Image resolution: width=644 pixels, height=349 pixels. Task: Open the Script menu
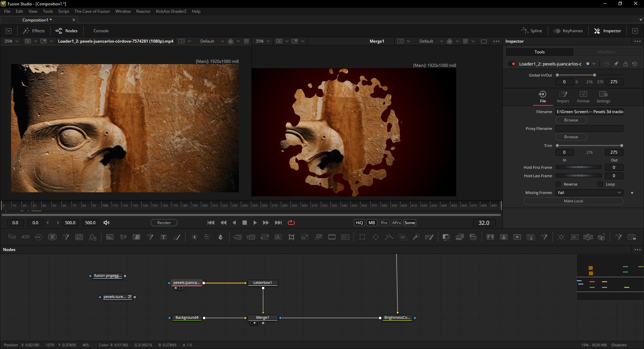pyautogui.click(x=63, y=11)
